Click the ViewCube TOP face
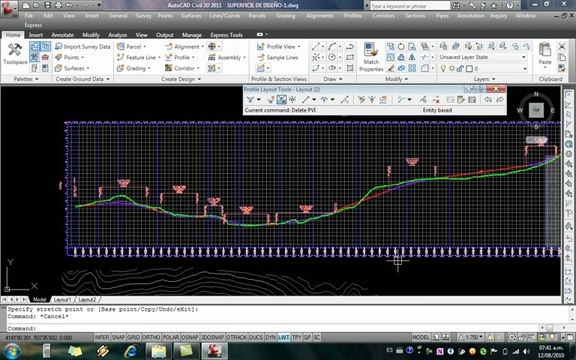The width and height of the screenshot is (576, 360). coord(536,110)
